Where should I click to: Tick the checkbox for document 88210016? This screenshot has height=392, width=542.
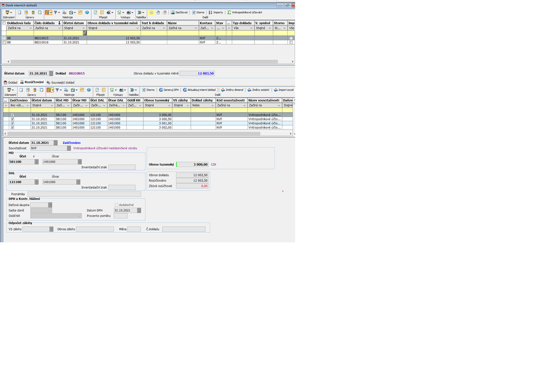point(4,42)
